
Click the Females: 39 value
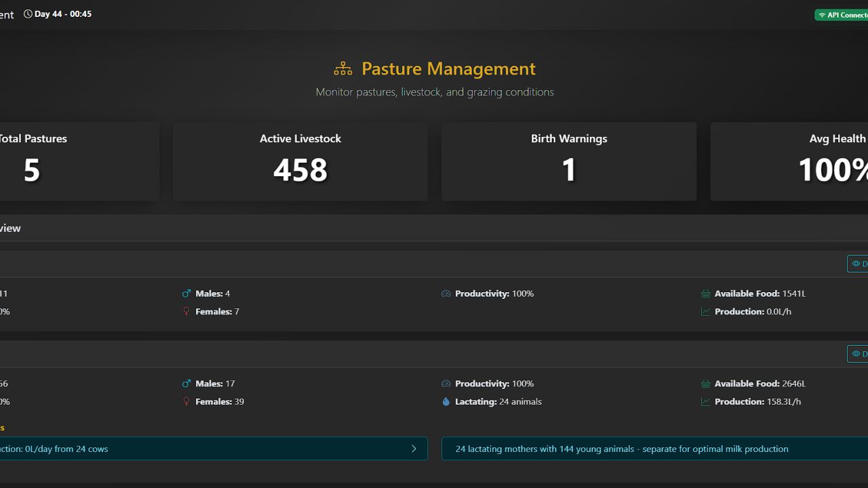(x=220, y=402)
